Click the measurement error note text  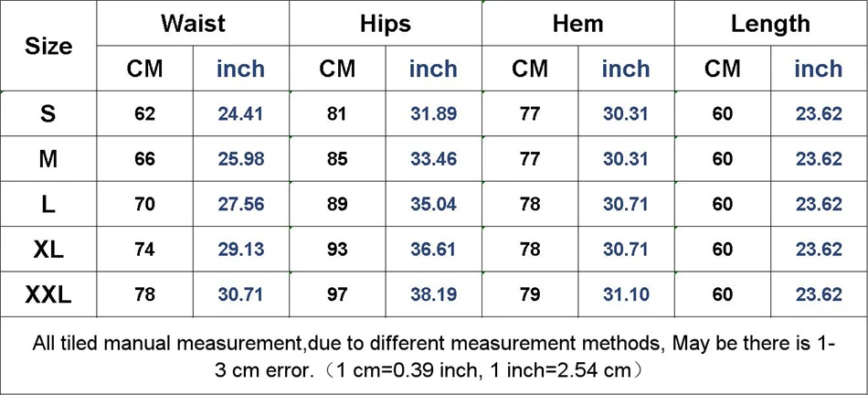pos(433,357)
